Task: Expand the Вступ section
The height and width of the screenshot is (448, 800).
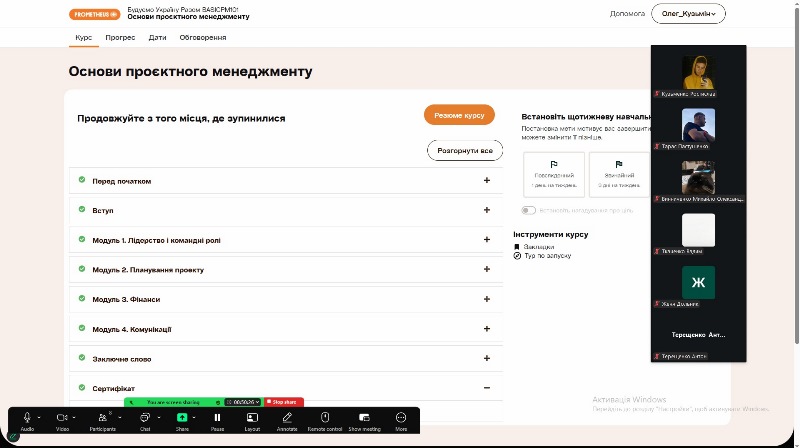Action: coord(487,210)
